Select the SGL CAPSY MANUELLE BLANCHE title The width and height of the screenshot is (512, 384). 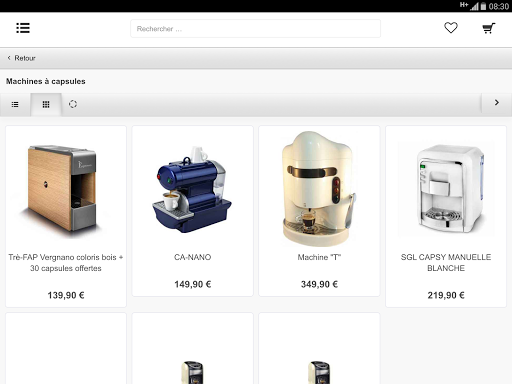[x=446, y=263]
